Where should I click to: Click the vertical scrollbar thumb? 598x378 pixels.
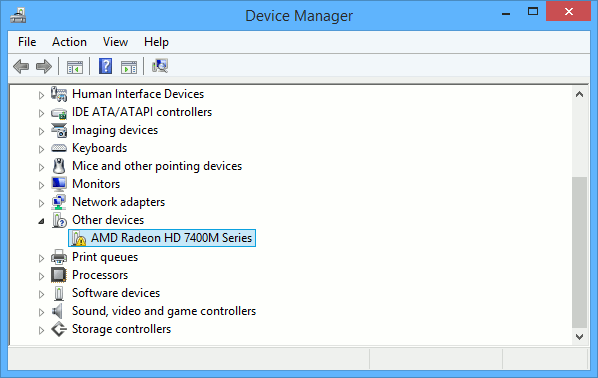pos(579,252)
